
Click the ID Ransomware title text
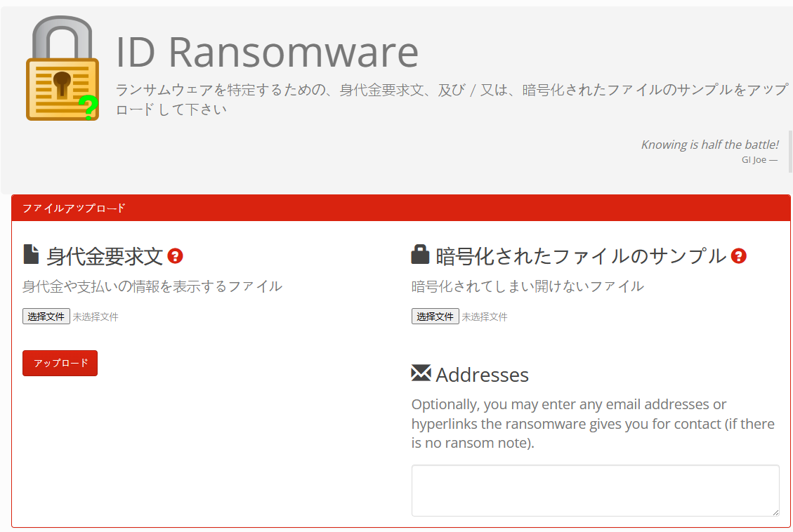point(268,51)
